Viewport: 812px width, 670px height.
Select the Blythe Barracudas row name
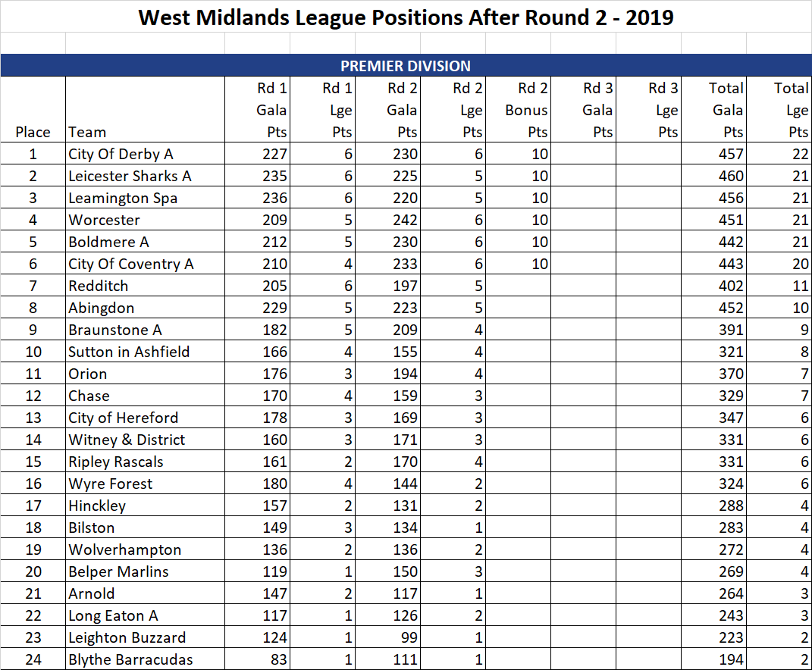(130, 659)
